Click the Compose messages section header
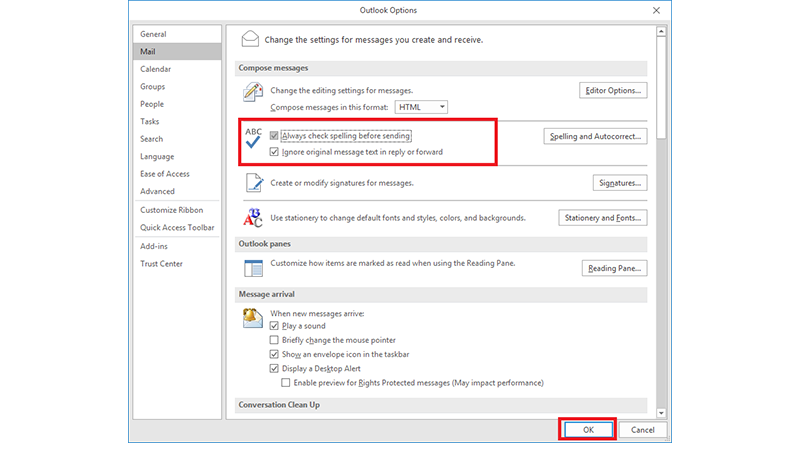The height and width of the screenshot is (450, 800). (441, 68)
